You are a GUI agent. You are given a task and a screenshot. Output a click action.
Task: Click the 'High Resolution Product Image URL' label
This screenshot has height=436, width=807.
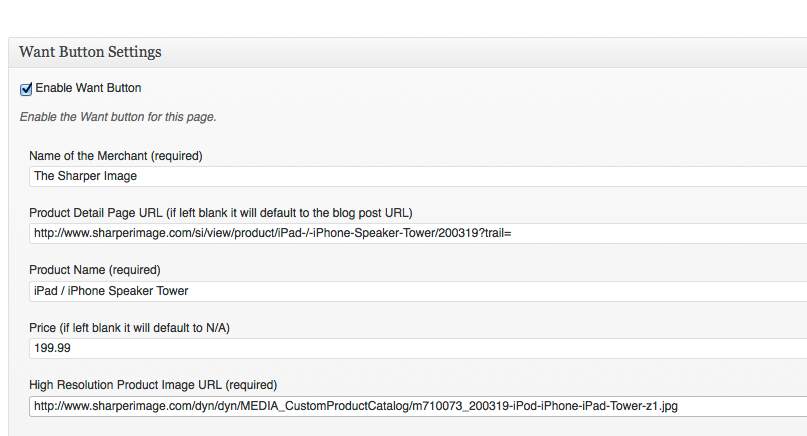pyautogui.click(x=153, y=385)
